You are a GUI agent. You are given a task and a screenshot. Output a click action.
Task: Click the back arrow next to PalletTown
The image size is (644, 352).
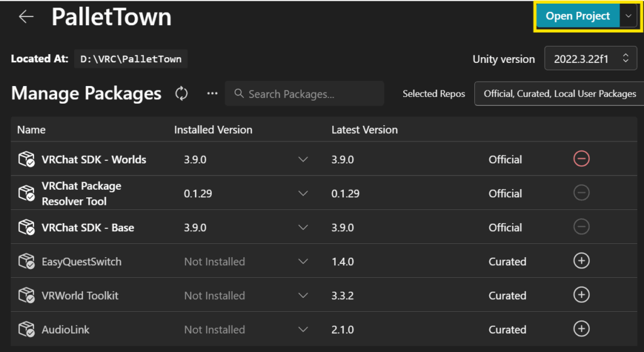[26, 17]
